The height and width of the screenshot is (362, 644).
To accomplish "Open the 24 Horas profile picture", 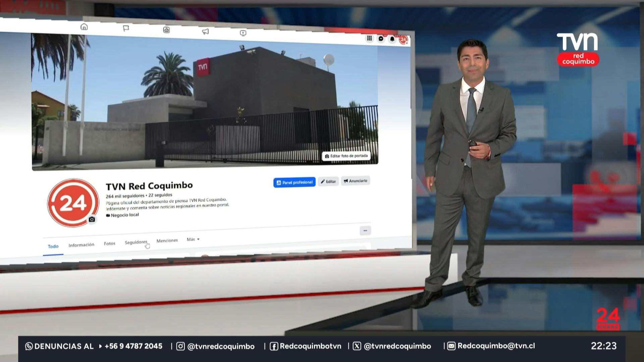I will 73,203.
